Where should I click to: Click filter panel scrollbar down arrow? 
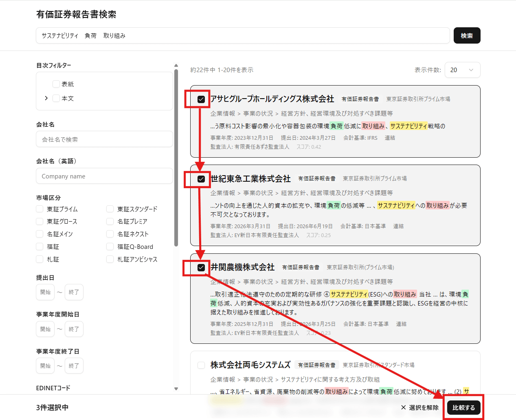tap(176, 389)
